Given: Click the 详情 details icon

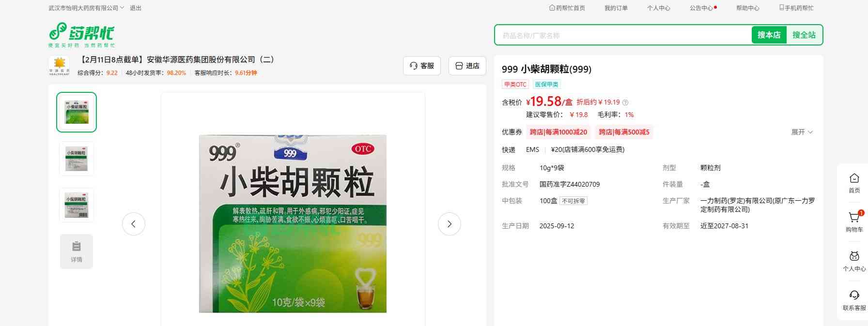Looking at the screenshot, I should pyautogui.click(x=77, y=251).
